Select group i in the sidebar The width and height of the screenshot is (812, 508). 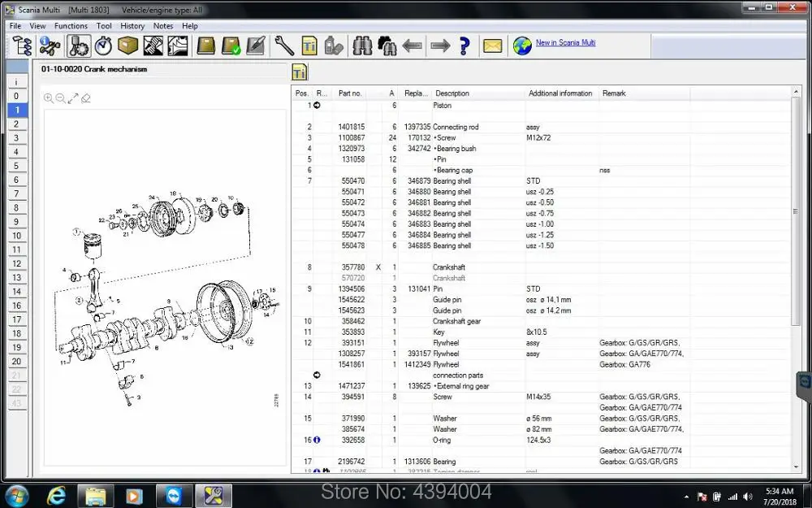[16, 82]
